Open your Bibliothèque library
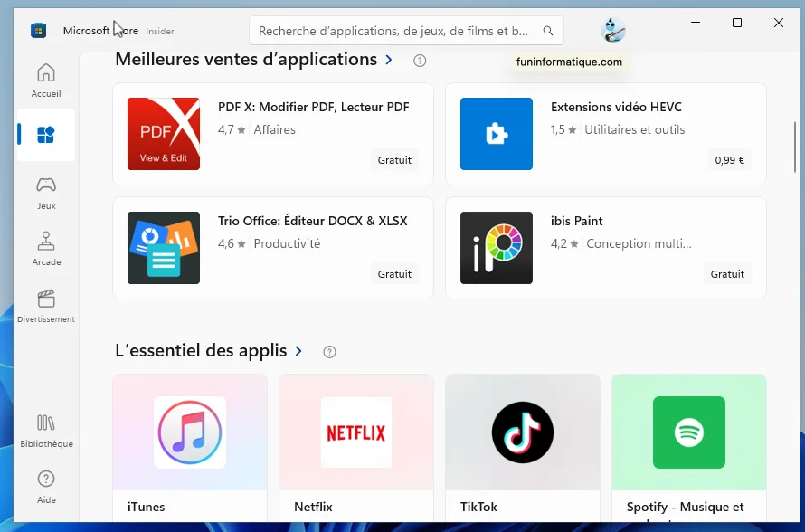 pyautogui.click(x=45, y=429)
